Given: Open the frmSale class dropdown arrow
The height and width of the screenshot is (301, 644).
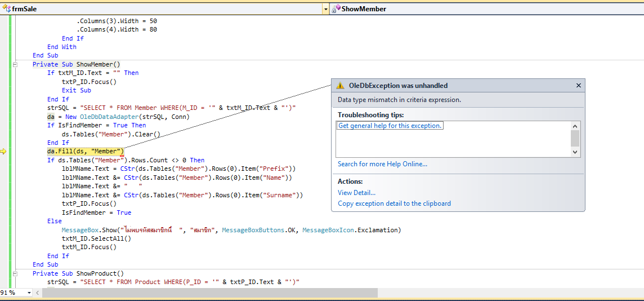Looking at the screenshot, I should (325, 9).
